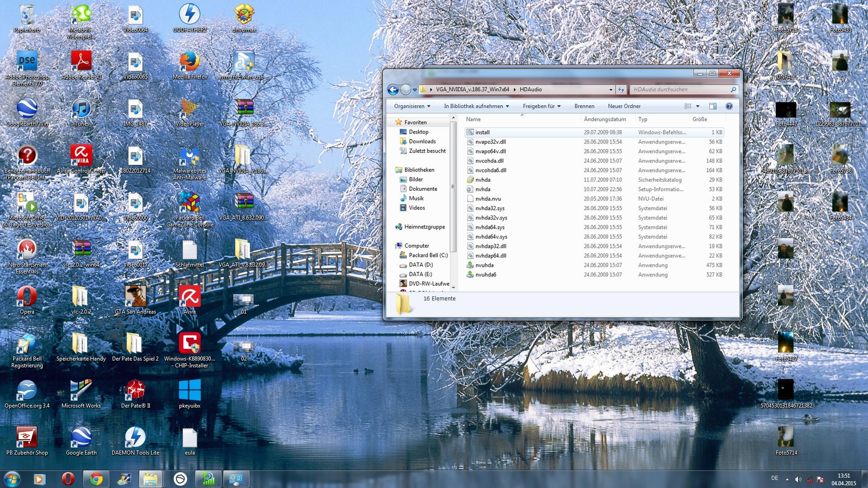Open Downloads in the navigation pane
Viewport: 868px width, 488px height.
tap(422, 142)
